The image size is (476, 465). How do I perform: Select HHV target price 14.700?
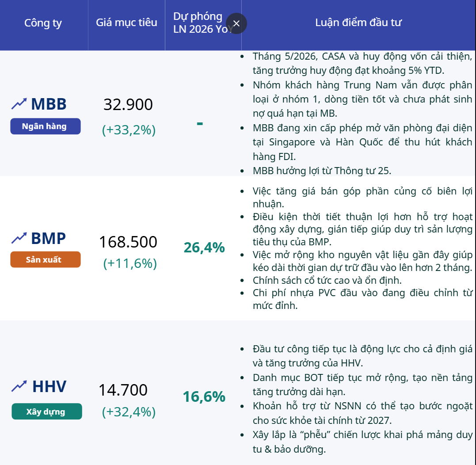[x=123, y=390]
